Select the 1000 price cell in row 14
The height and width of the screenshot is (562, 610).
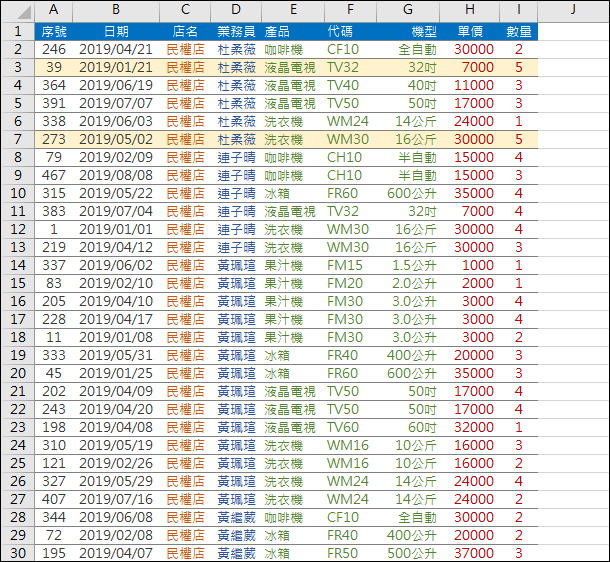(x=470, y=265)
